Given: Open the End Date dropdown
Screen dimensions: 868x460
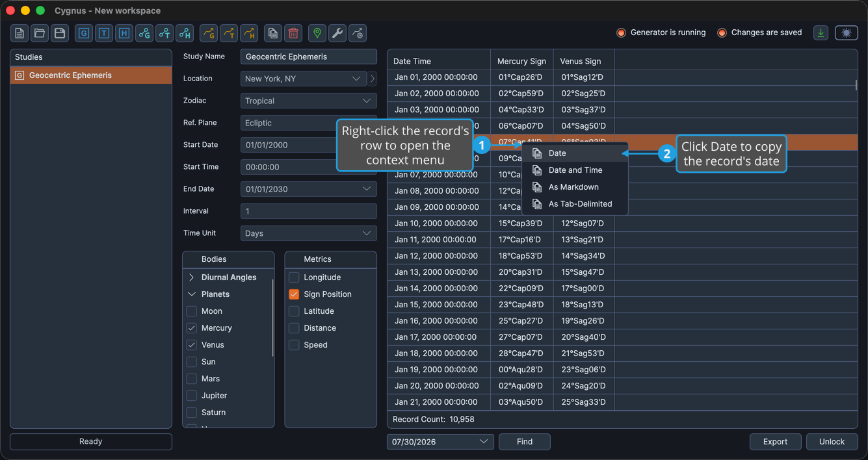Looking at the screenshot, I should point(309,189).
